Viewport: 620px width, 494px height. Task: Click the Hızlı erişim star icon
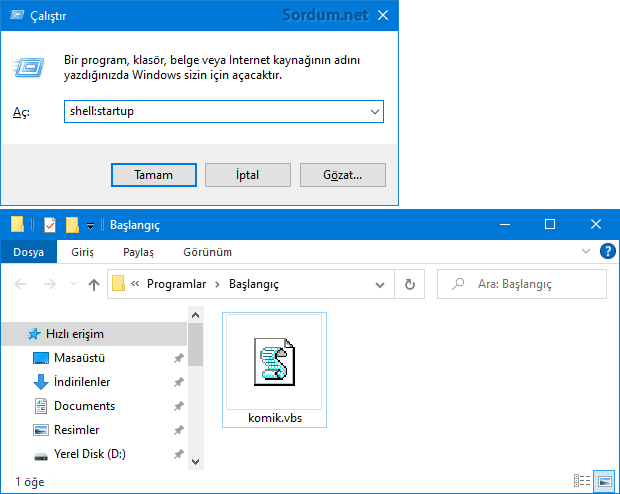tap(34, 334)
